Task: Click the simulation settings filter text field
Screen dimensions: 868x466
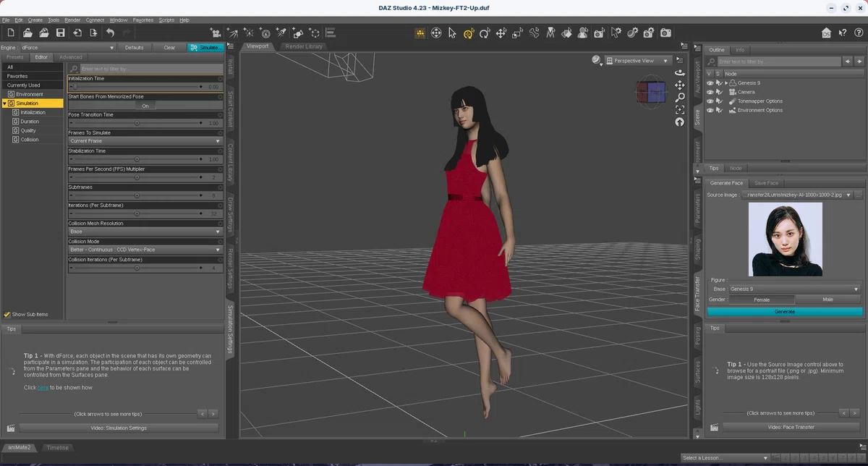Action: click(150, 69)
